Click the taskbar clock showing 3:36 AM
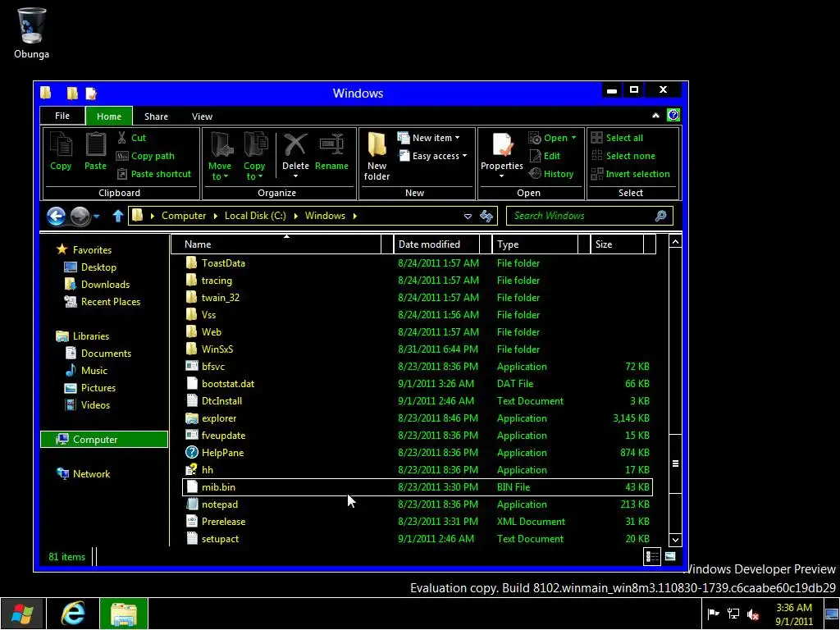This screenshot has width=840, height=630. [x=794, y=614]
